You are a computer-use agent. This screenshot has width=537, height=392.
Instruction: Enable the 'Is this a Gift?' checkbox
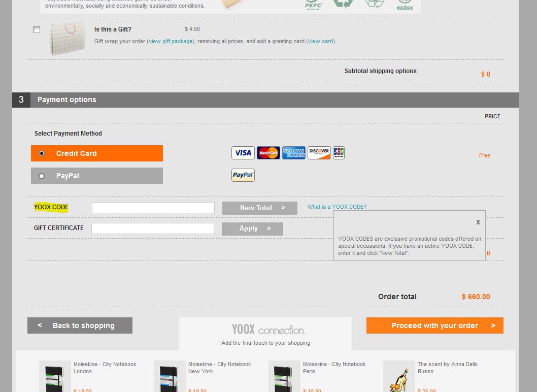click(36, 29)
